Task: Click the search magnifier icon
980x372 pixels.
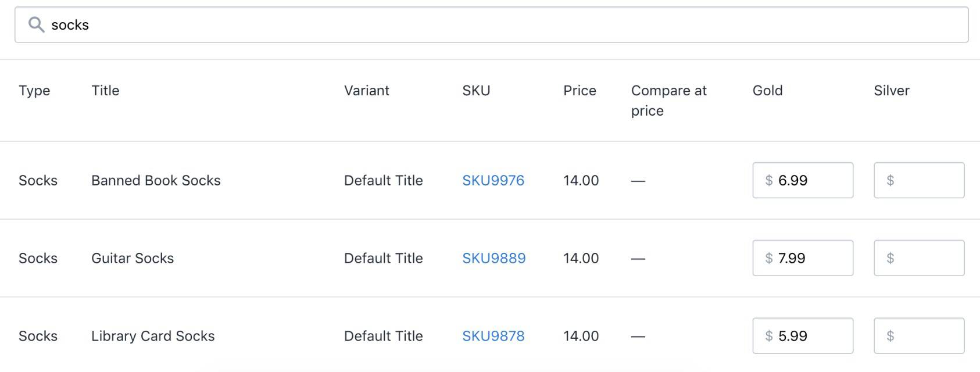Action: (36, 24)
